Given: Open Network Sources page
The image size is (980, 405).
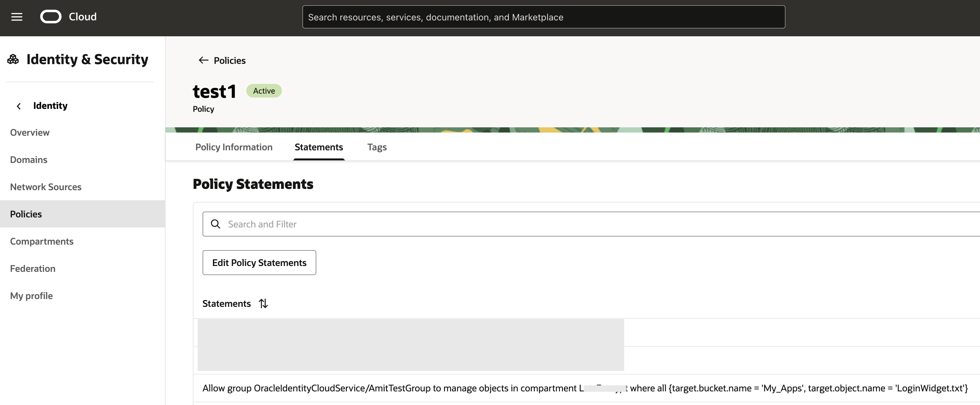Looking at the screenshot, I should (x=46, y=187).
